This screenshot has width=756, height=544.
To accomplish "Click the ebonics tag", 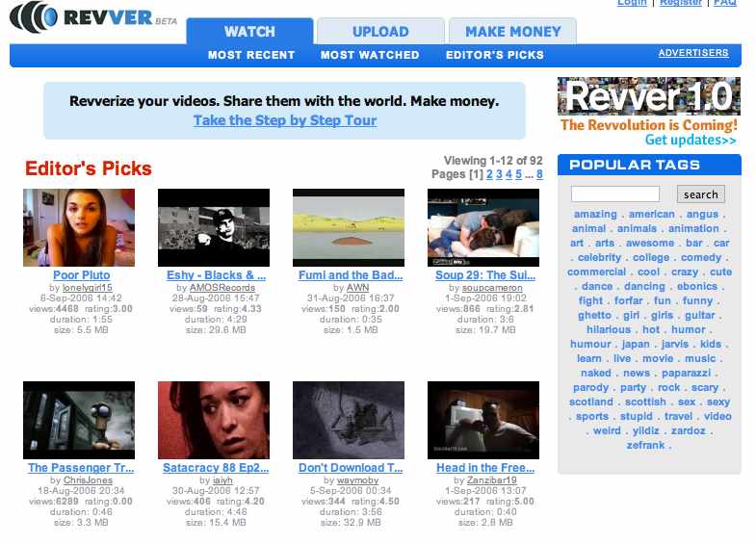I will [x=697, y=286].
